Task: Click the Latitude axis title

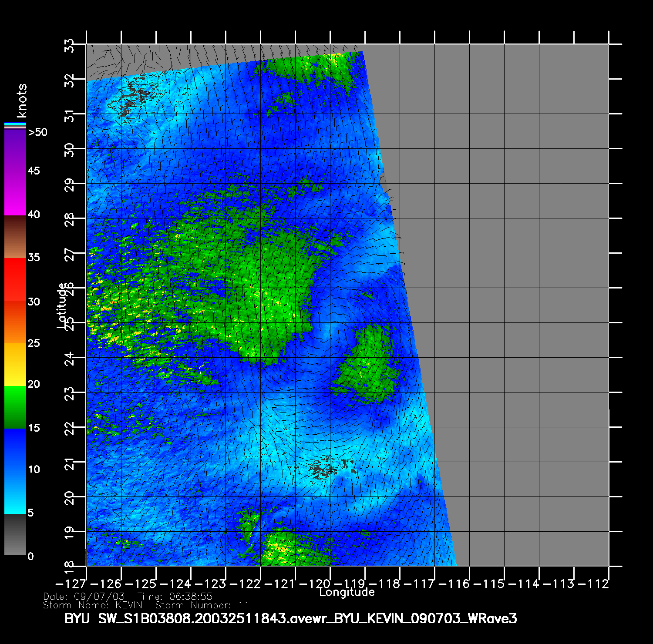Action: 62,305
